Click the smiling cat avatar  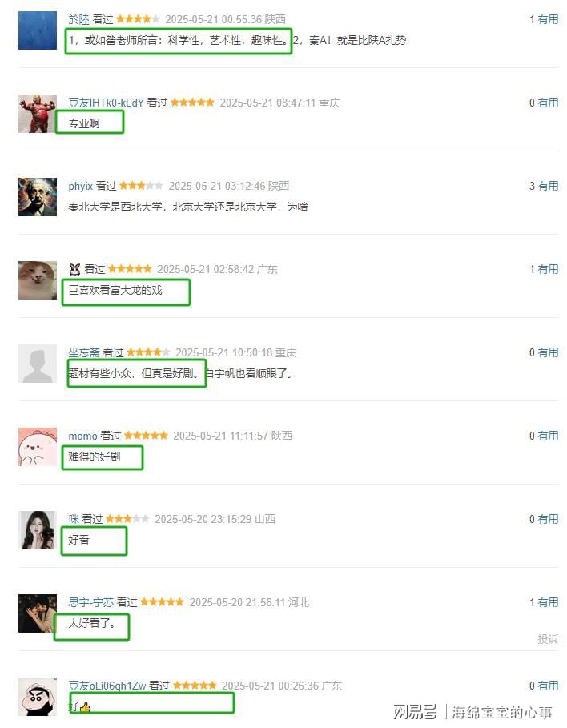coord(38,280)
